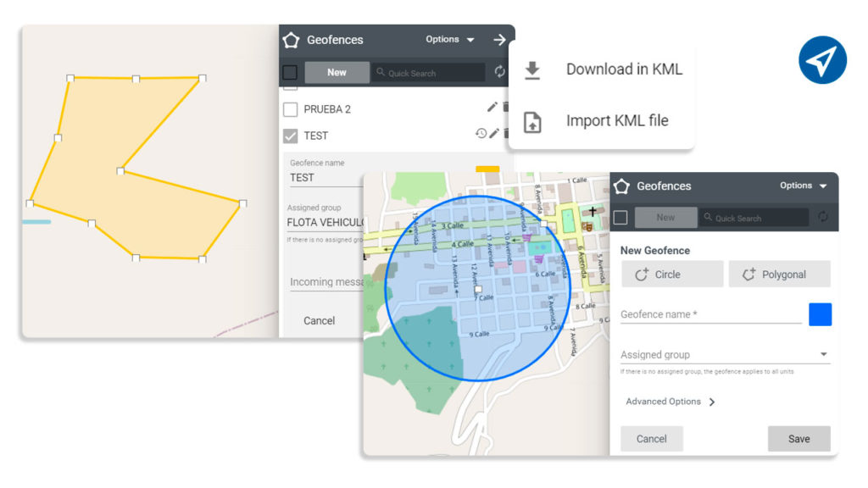Open FLOTA VEHICULO assigned group selector
Screen dimensions: 868x488
[x=325, y=223]
